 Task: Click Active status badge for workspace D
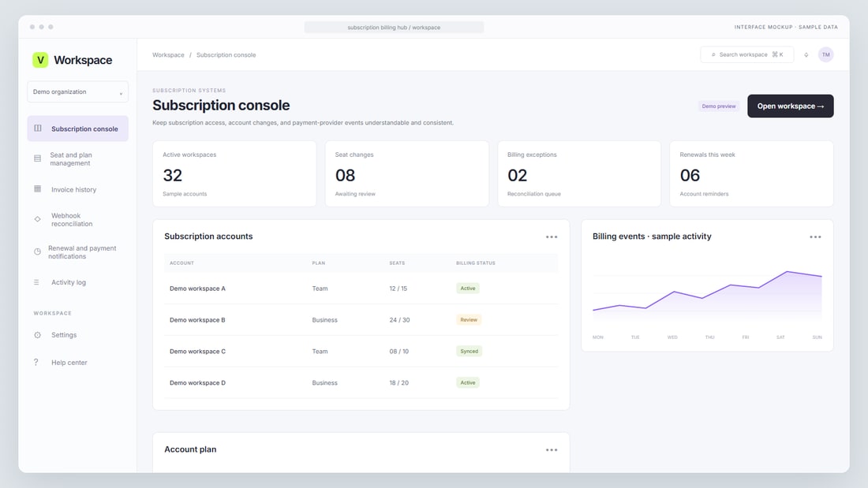468,383
